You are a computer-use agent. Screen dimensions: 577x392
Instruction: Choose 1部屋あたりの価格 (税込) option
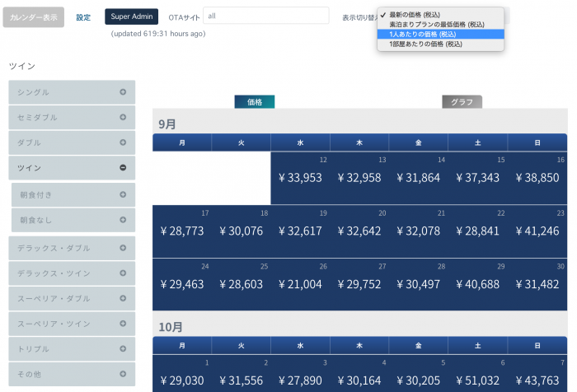pos(440,44)
